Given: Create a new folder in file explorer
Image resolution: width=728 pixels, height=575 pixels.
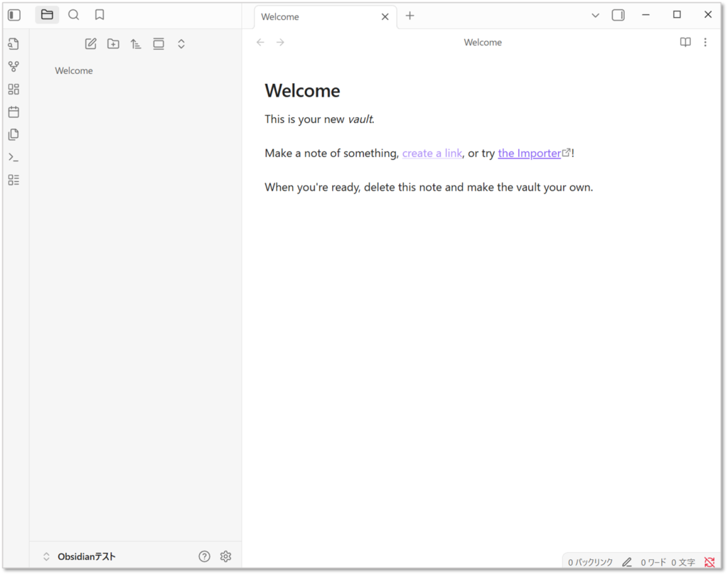Looking at the screenshot, I should pyautogui.click(x=113, y=44).
